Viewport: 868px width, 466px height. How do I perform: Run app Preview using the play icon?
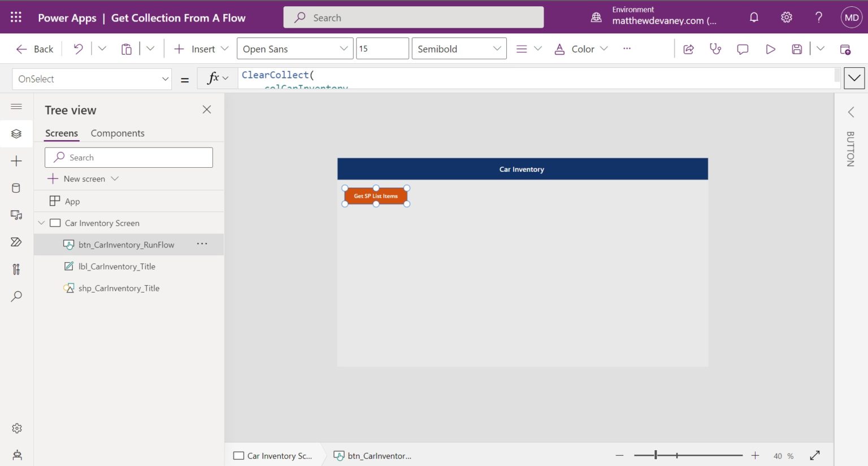pyautogui.click(x=770, y=49)
